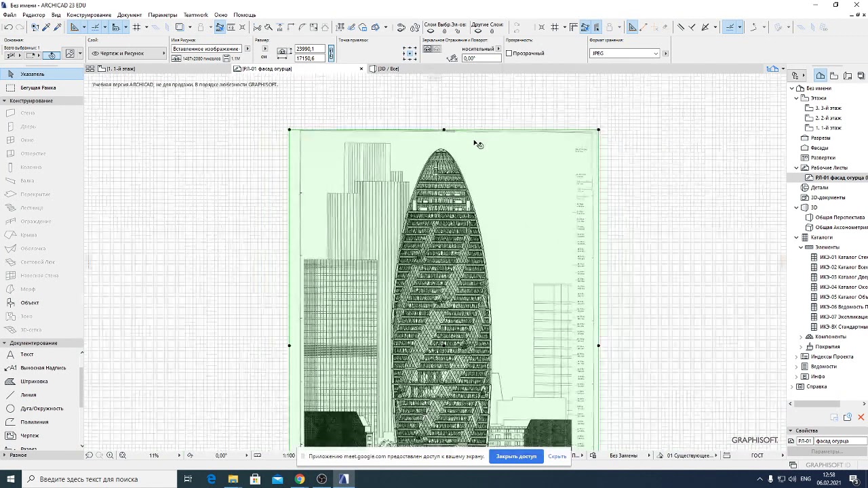
Task: Click the Windows search box
Action: pyautogui.click(x=98, y=479)
